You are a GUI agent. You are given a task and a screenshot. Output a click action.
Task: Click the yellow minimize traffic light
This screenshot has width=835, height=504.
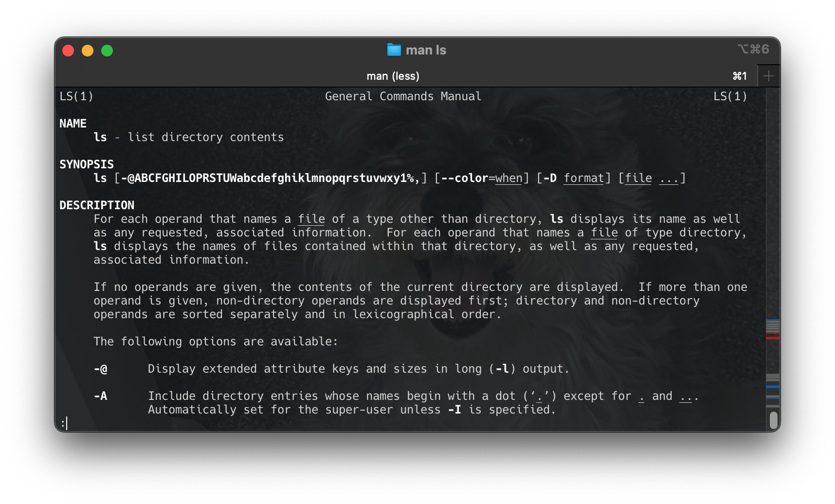click(x=88, y=50)
